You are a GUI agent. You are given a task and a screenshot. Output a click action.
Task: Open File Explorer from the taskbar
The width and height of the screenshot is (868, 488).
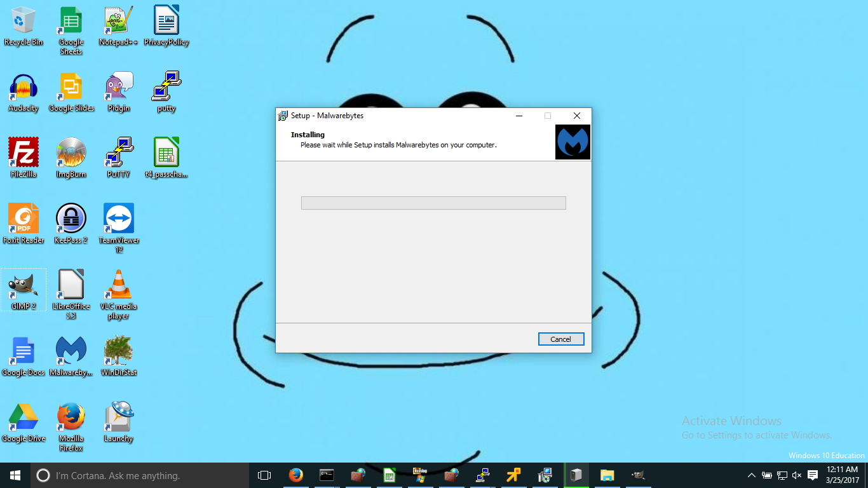point(607,475)
